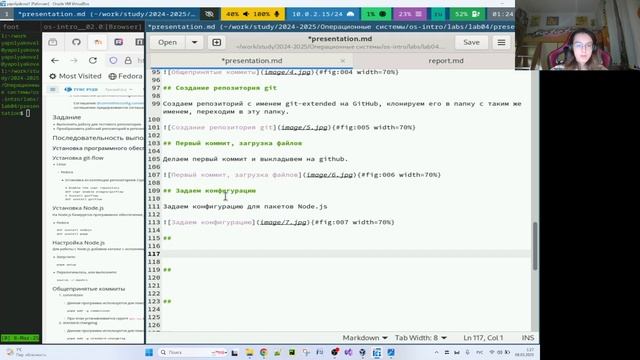
Task: Open File Explorer from the taskbar
Action: click(x=249, y=353)
